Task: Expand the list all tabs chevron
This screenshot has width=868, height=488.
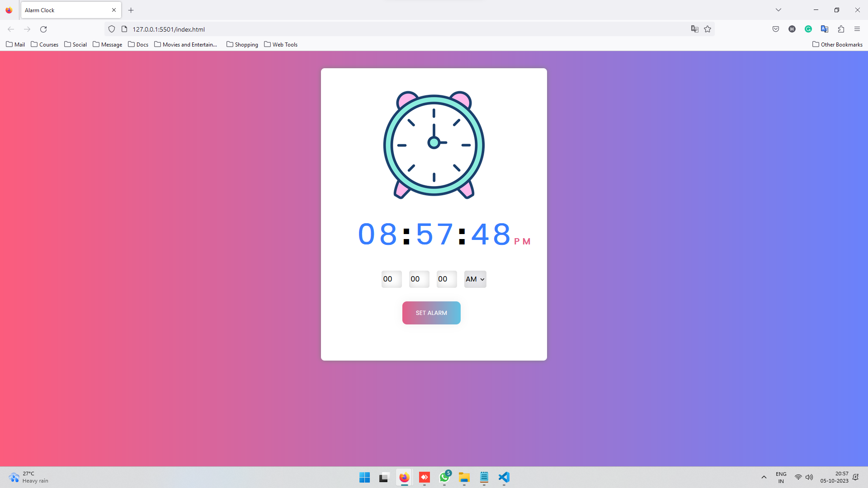Action: point(778,10)
